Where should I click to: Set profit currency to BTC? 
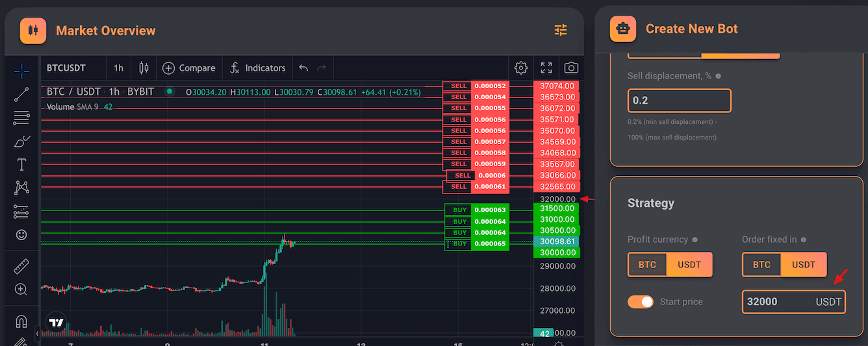point(647,264)
